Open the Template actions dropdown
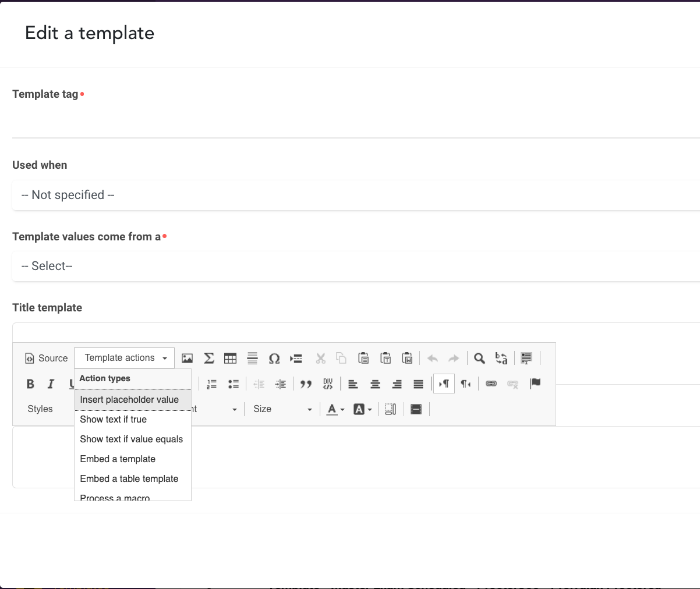 coord(125,358)
